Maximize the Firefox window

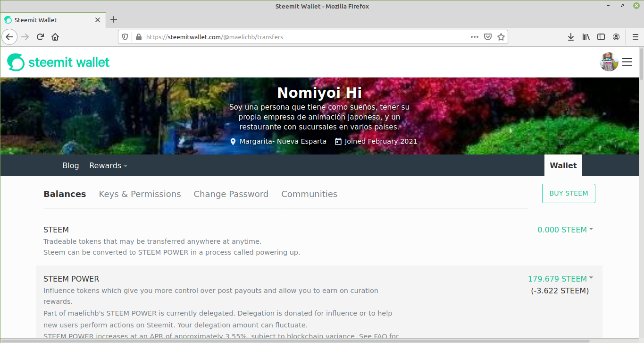(x=622, y=6)
